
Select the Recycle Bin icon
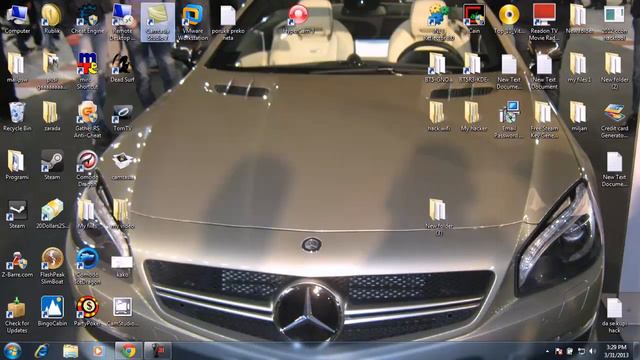pyautogui.click(x=17, y=116)
